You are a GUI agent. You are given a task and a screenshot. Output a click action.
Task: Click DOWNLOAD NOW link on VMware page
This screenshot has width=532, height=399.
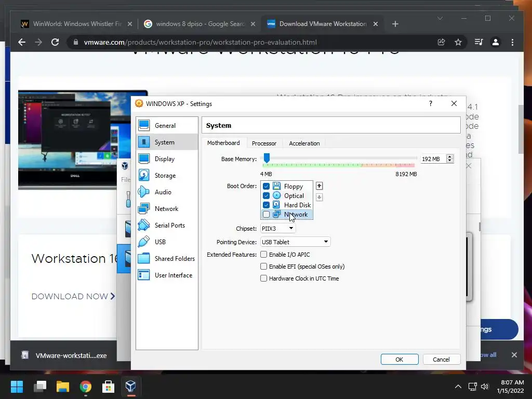[73, 297]
